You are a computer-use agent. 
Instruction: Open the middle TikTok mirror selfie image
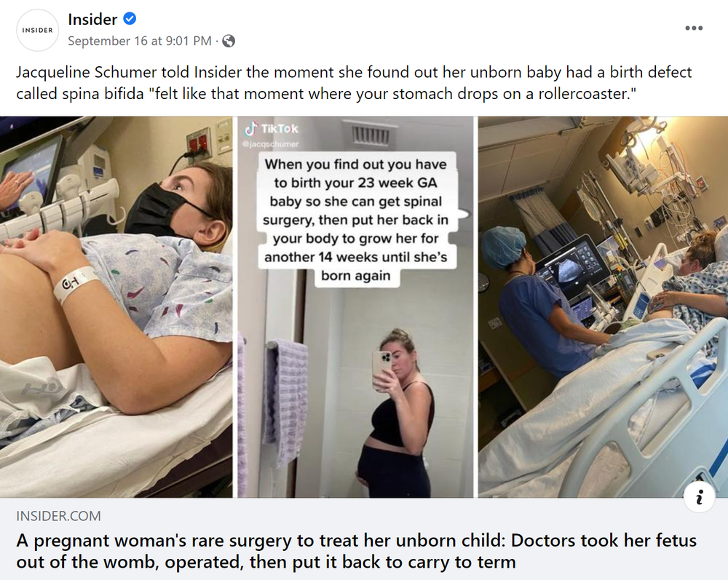356,307
